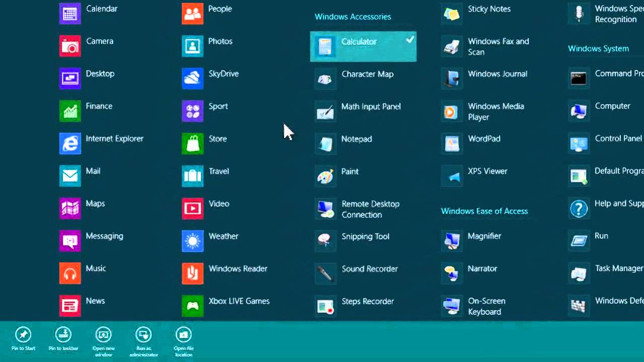Open Windows Speech Recognition icon

tap(579, 14)
